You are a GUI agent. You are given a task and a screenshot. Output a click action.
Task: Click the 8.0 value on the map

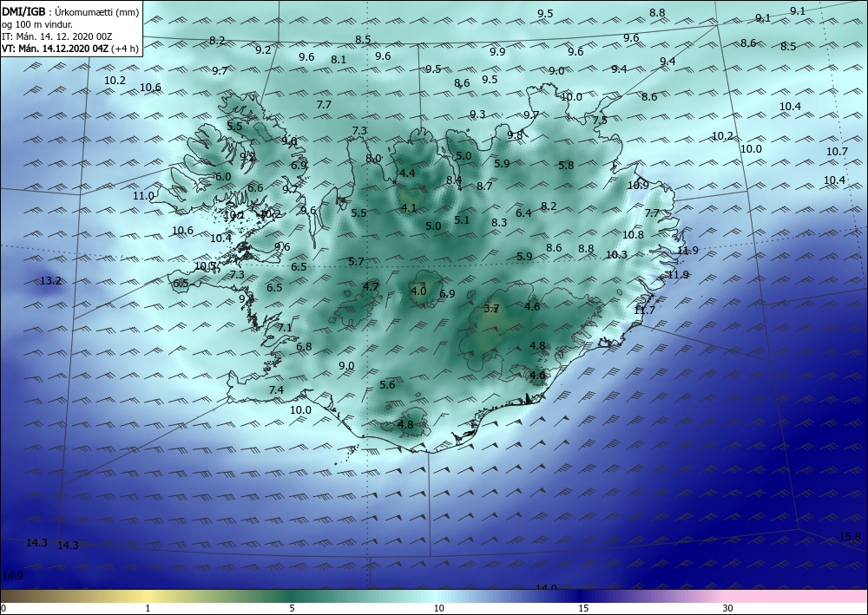point(373,158)
